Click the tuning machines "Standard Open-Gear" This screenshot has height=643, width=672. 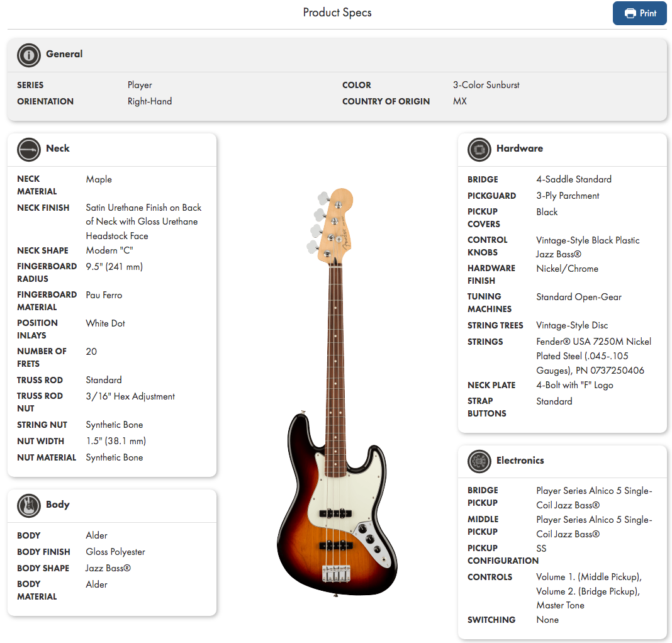click(579, 296)
